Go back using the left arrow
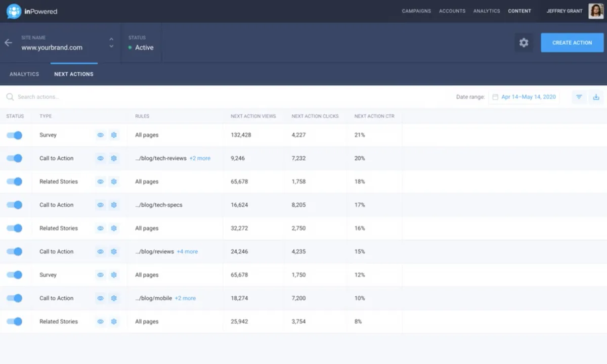Viewport: 607px width, 364px height. point(8,42)
